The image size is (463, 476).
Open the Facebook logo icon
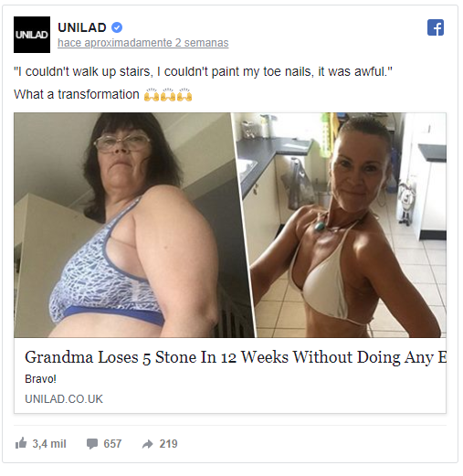coord(436,27)
